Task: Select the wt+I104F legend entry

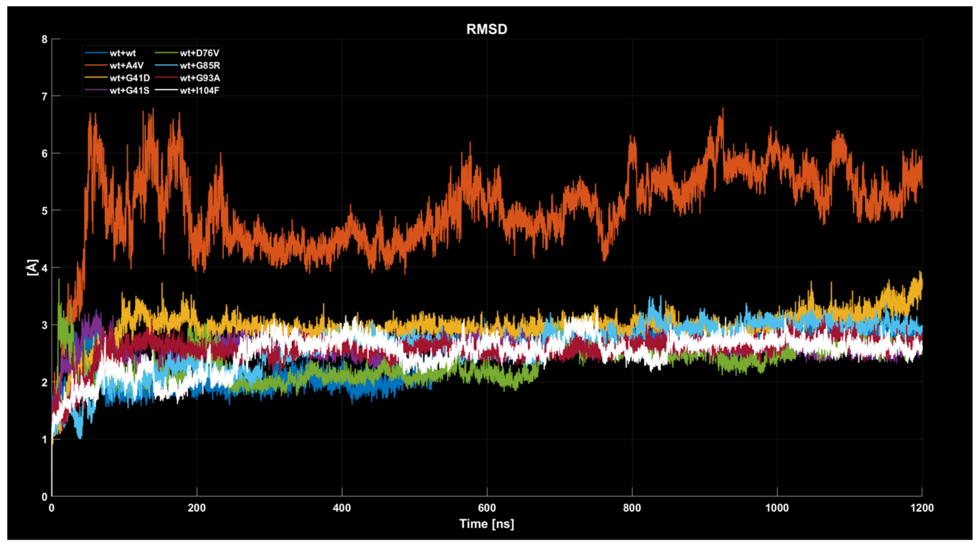Action: 200,90
